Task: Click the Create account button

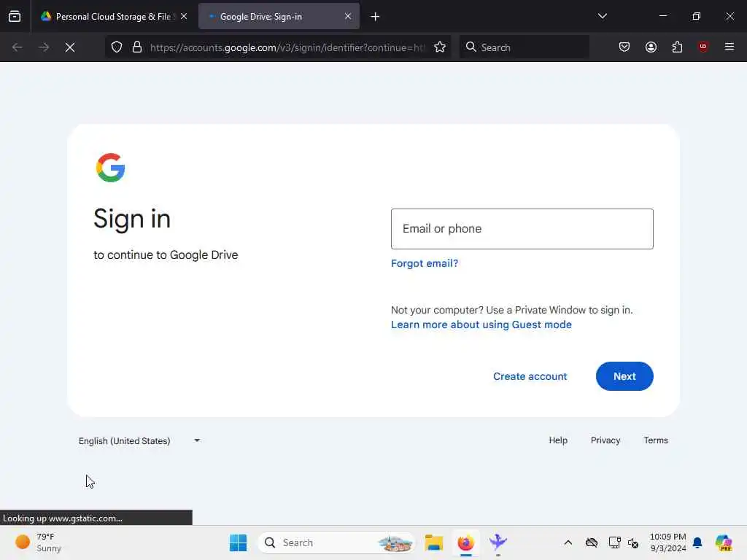Action: tap(530, 376)
